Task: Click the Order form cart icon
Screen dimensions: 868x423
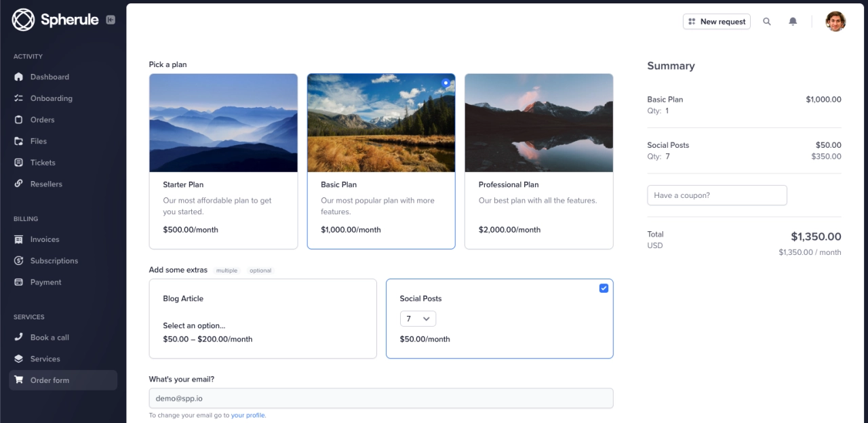Action: point(18,380)
